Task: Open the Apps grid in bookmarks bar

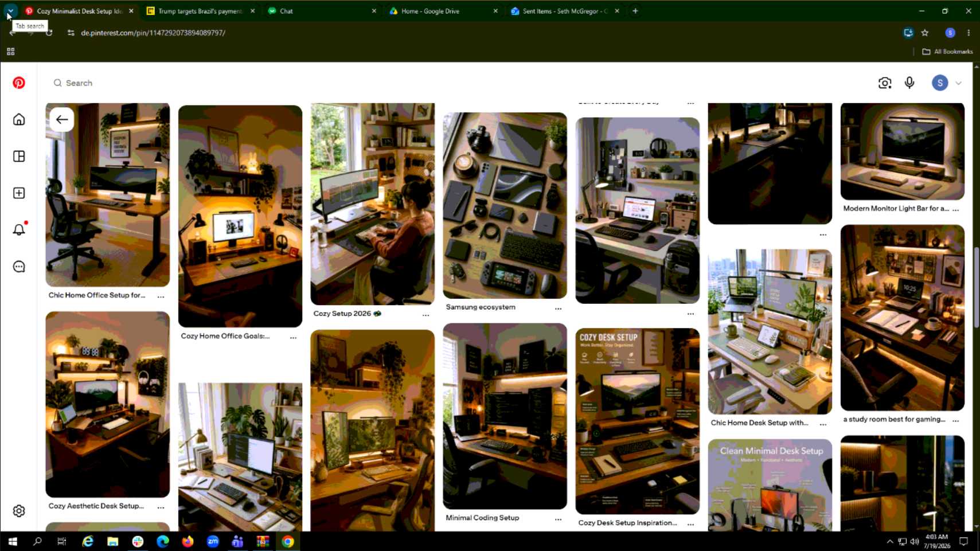Action: tap(10, 52)
